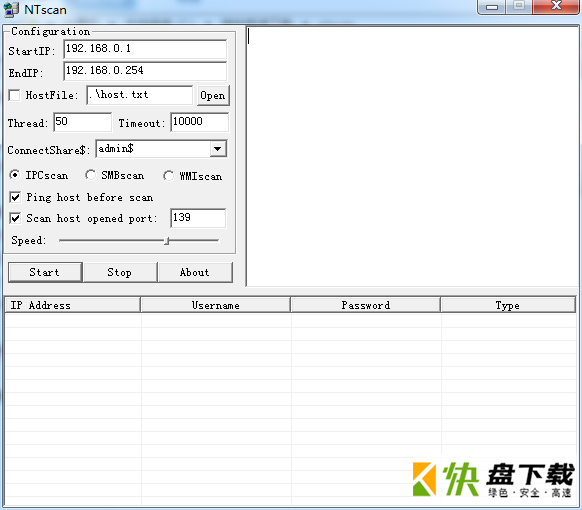Click the Timeout value field
582x510 pixels.
tap(200, 122)
